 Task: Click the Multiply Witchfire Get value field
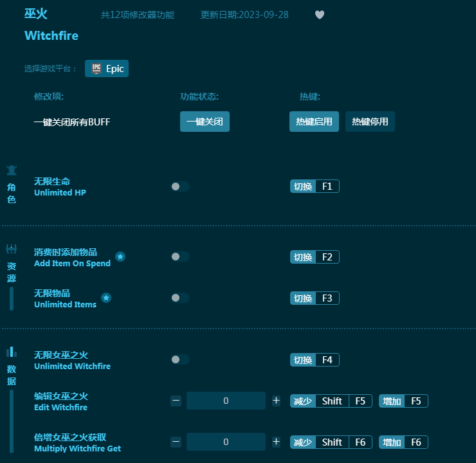(x=226, y=442)
